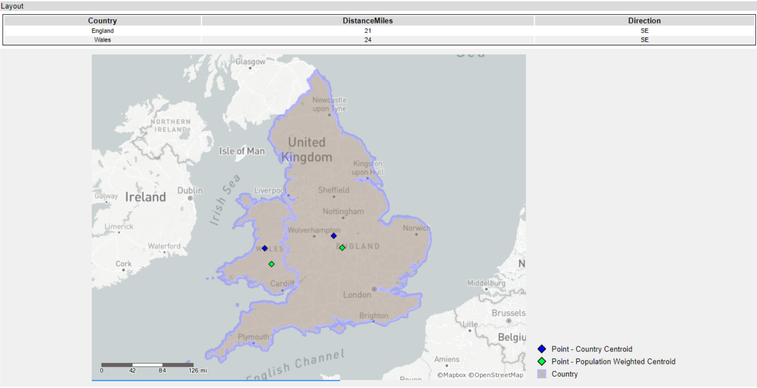Open the OpenStreetMap attribution link

click(495, 375)
